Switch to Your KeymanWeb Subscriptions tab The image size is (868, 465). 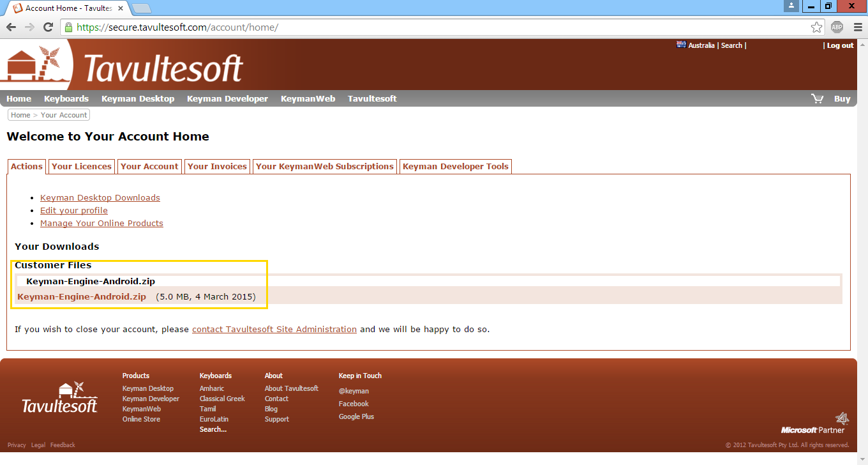coord(325,166)
